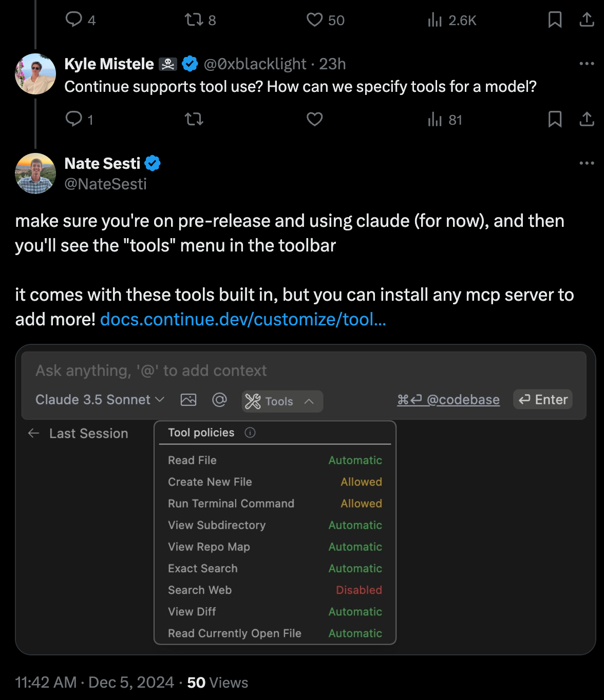Open the Claude 3.5 Sonnet model dropdown
This screenshot has width=604, height=700.
pyautogui.click(x=100, y=400)
